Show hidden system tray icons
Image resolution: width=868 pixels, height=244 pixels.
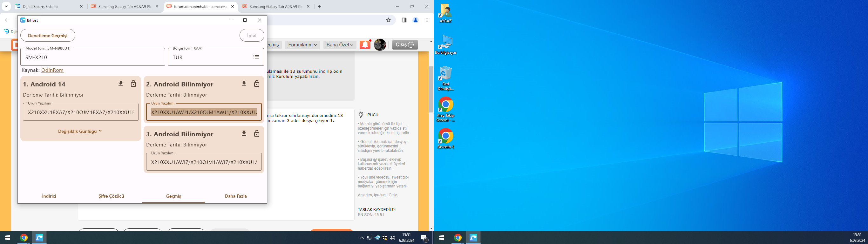pos(362,238)
